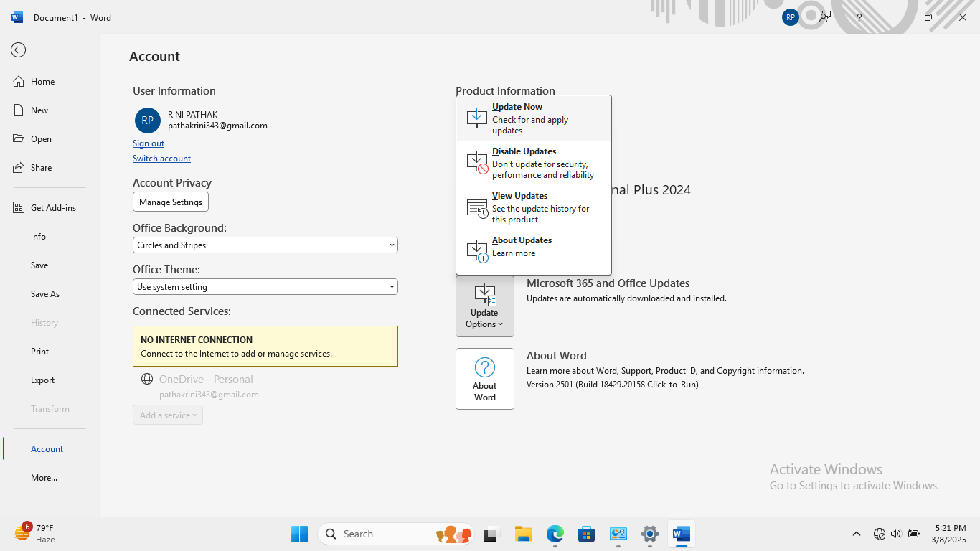This screenshot has width=980, height=551.
Task: Show hidden icons in system tray
Action: tap(856, 534)
